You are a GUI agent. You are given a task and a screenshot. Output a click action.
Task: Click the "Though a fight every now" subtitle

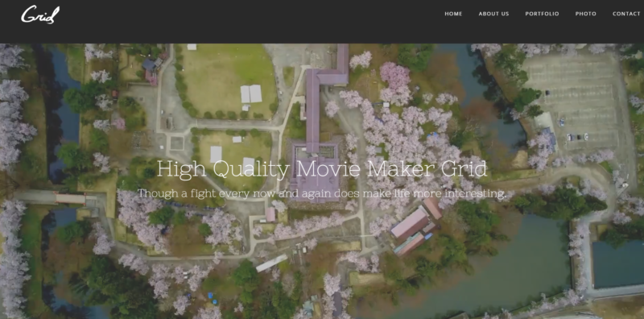pyautogui.click(x=321, y=193)
